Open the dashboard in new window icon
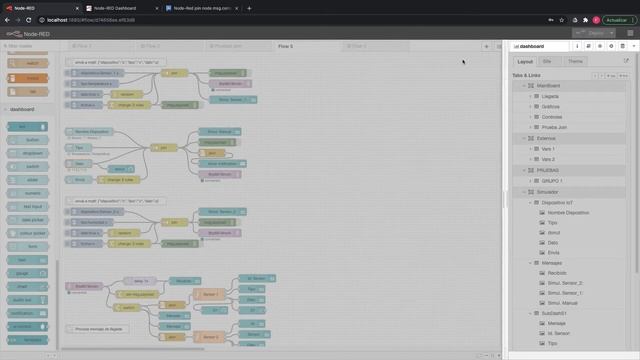The image size is (640, 360). click(626, 61)
